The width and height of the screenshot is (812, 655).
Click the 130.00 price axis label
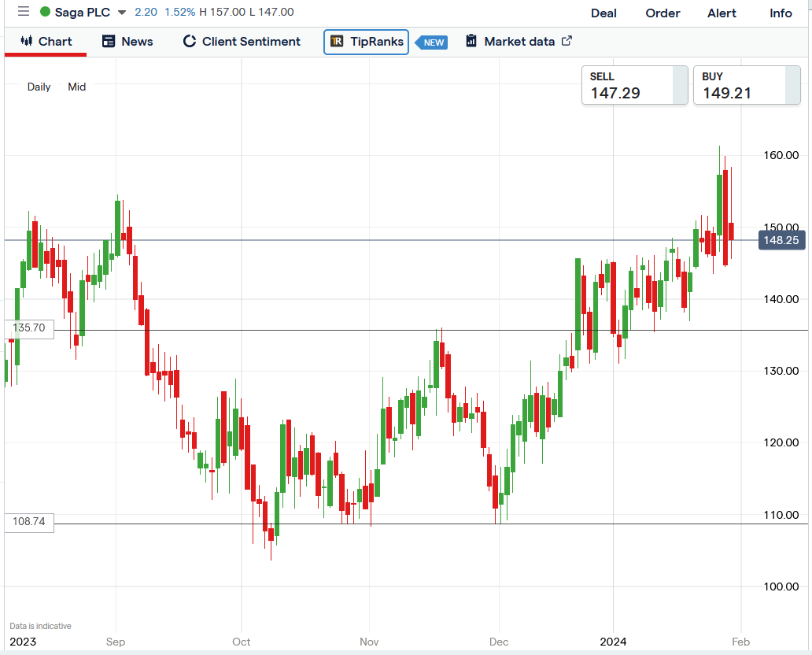click(781, 371)
